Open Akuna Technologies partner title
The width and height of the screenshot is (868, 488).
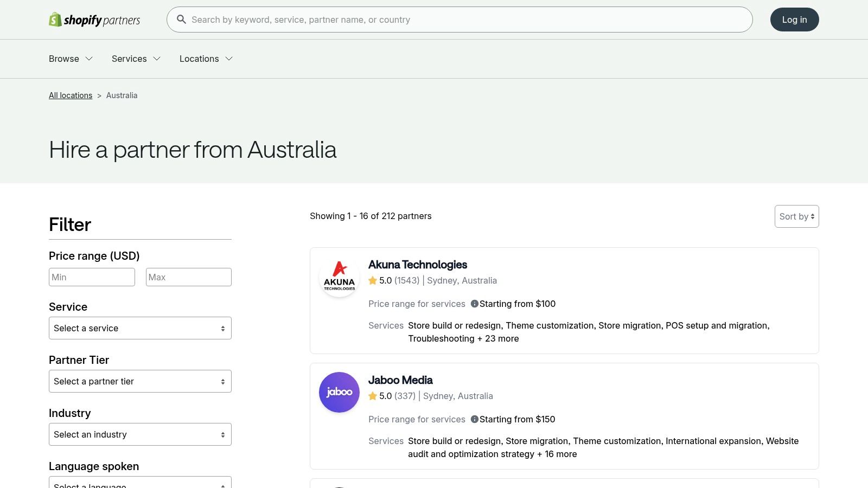tap(418, 265)
